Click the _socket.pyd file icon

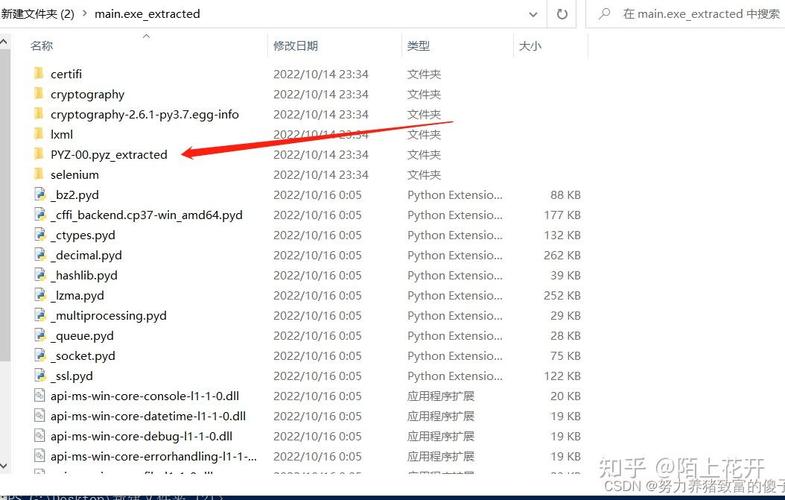[40, 355]
